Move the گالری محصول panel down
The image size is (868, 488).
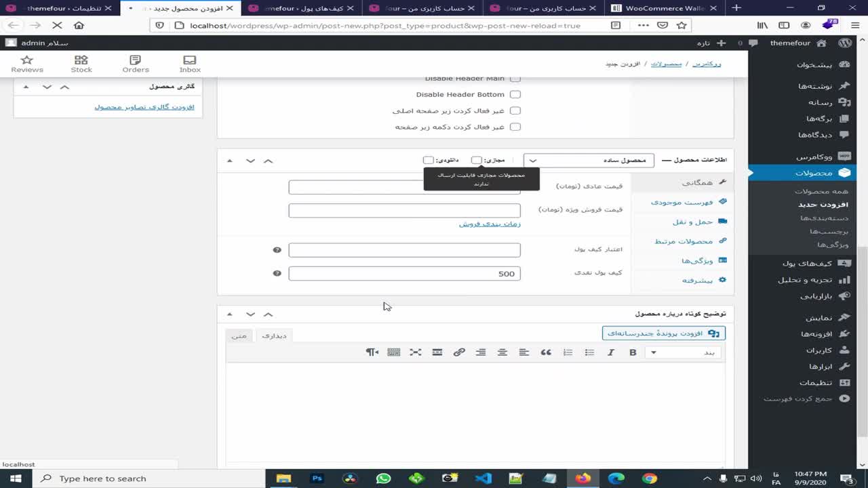coord(47,87)
